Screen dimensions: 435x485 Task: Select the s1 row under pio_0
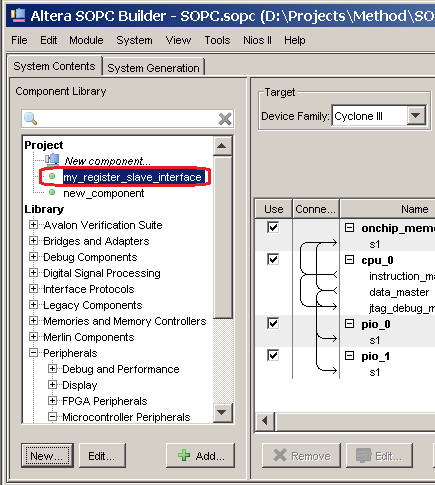[x=375, y=340]
